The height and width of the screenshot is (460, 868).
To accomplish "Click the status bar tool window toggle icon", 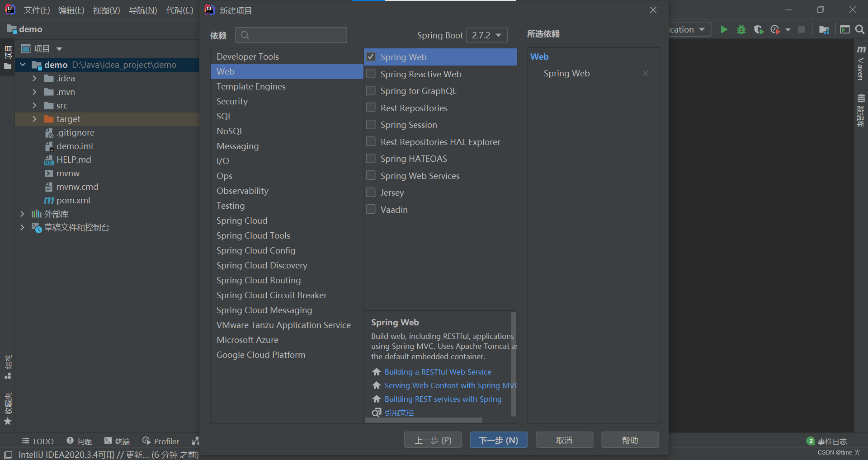I will click(x=8, y=455).
